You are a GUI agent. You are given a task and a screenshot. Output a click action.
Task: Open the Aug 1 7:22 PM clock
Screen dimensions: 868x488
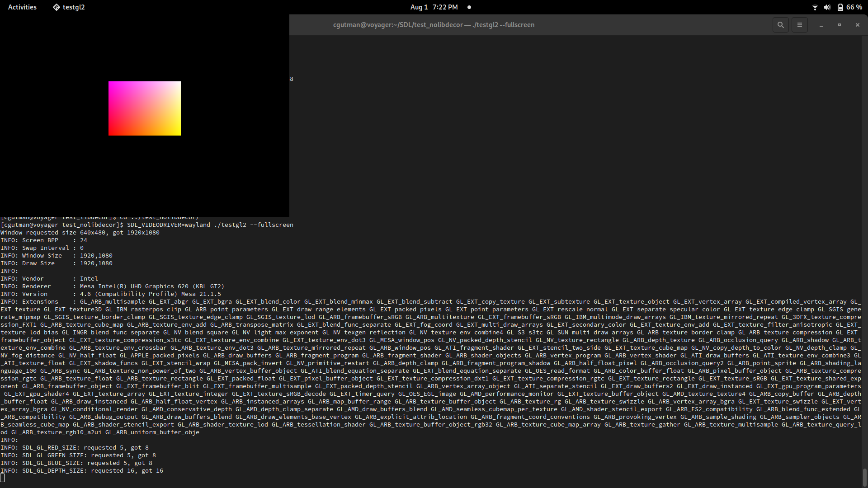tap(434, 7)
